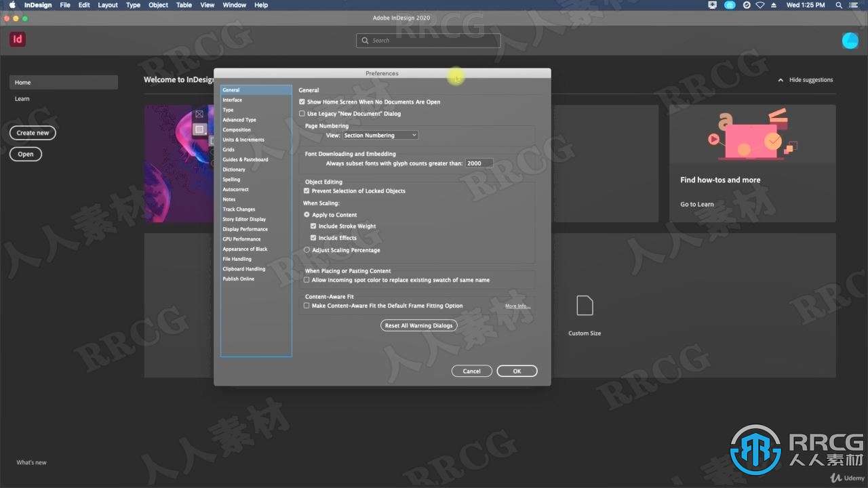Image resolution: width=868 pixels, height=488 pixels.
Task: Select Track Changes preferences category
Action: [256, 209]
